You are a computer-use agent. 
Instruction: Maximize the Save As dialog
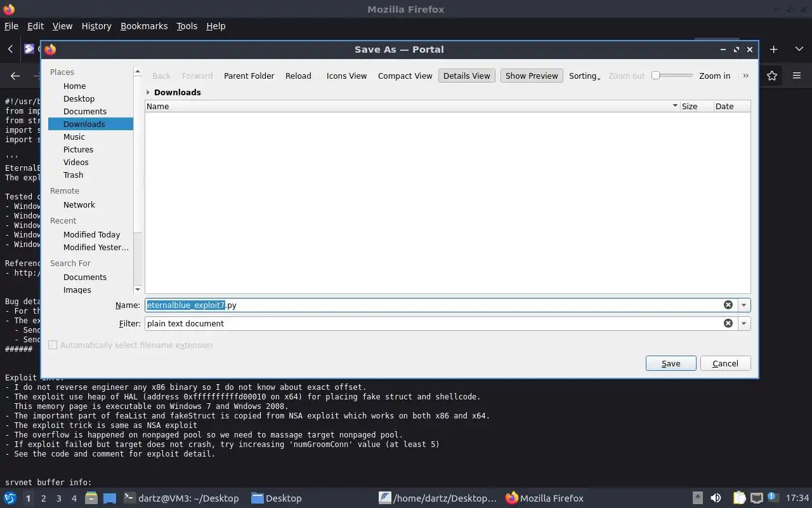(737, 49)
